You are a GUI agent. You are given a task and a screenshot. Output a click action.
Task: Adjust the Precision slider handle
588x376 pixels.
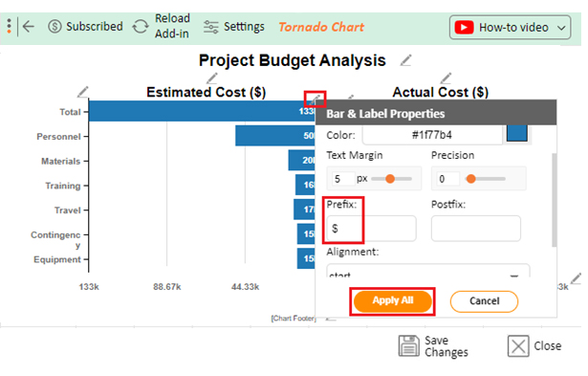tap(471, 179)
